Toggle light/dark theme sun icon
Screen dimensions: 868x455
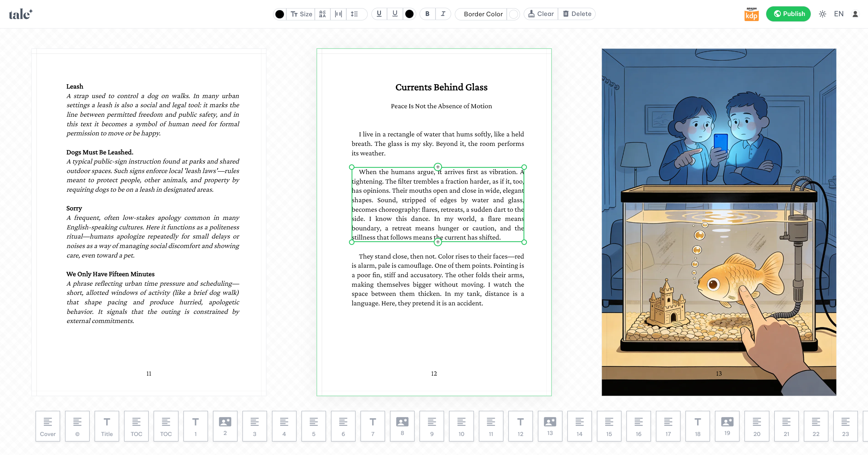pos(822,14)
